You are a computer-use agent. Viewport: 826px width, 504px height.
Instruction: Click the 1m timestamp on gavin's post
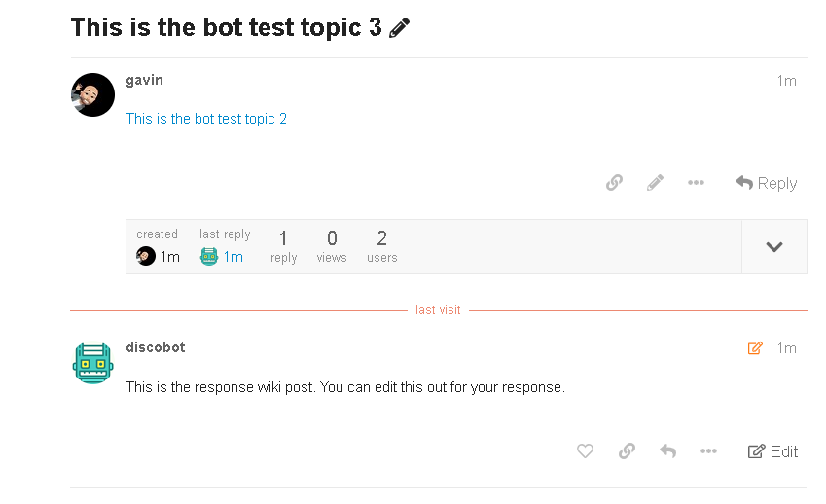[786, 81]
